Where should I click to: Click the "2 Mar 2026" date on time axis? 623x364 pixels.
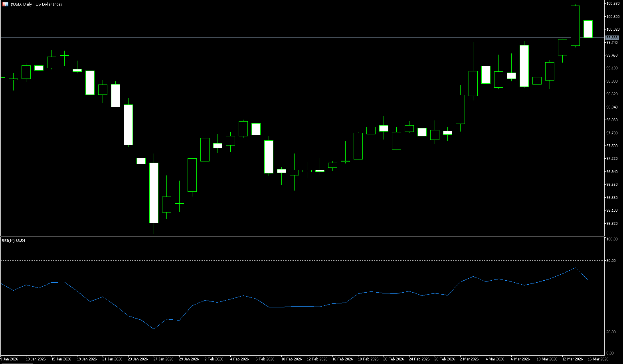470,359
